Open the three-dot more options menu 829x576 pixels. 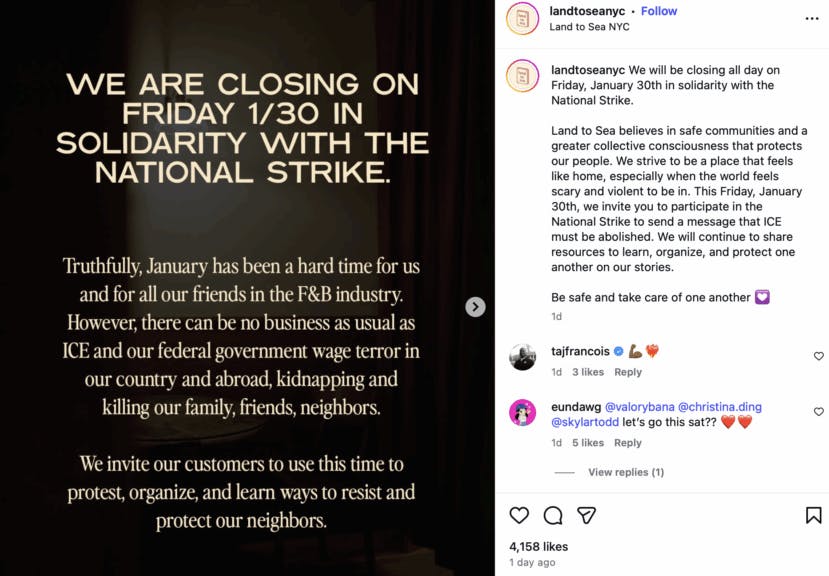point(812,18)
